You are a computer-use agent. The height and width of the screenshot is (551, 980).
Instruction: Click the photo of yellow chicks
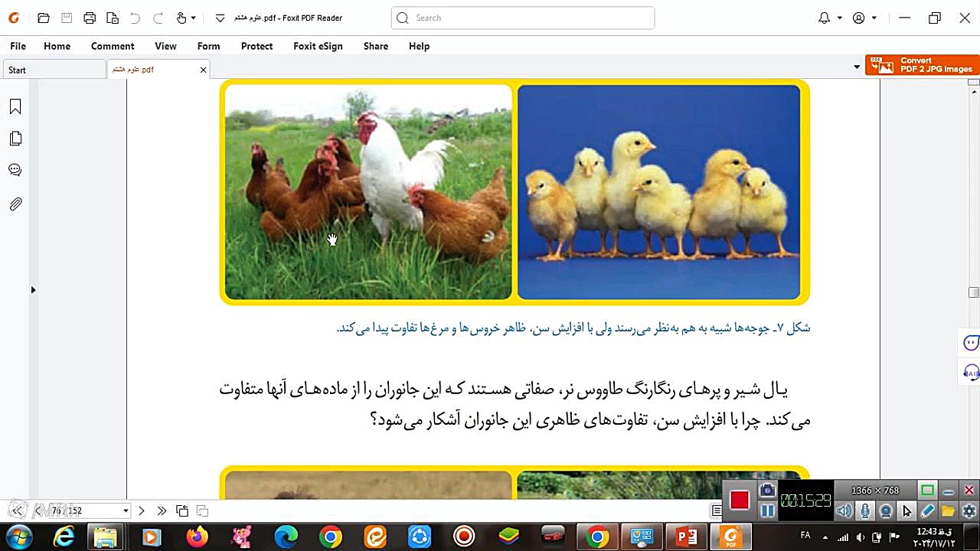point(659,192)
